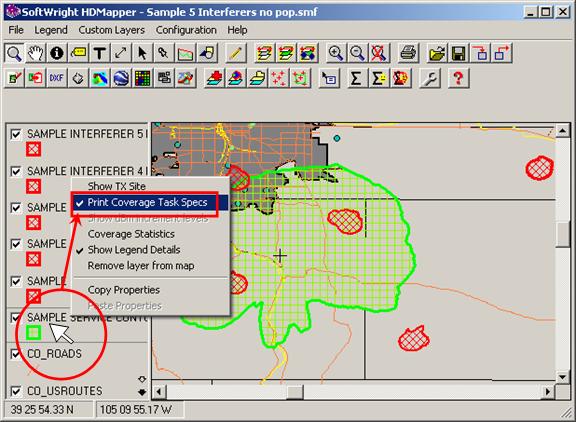576x422 pixels.
Task: Choose Coverage Statistics in the context menu
Action: tap(151, 234)
